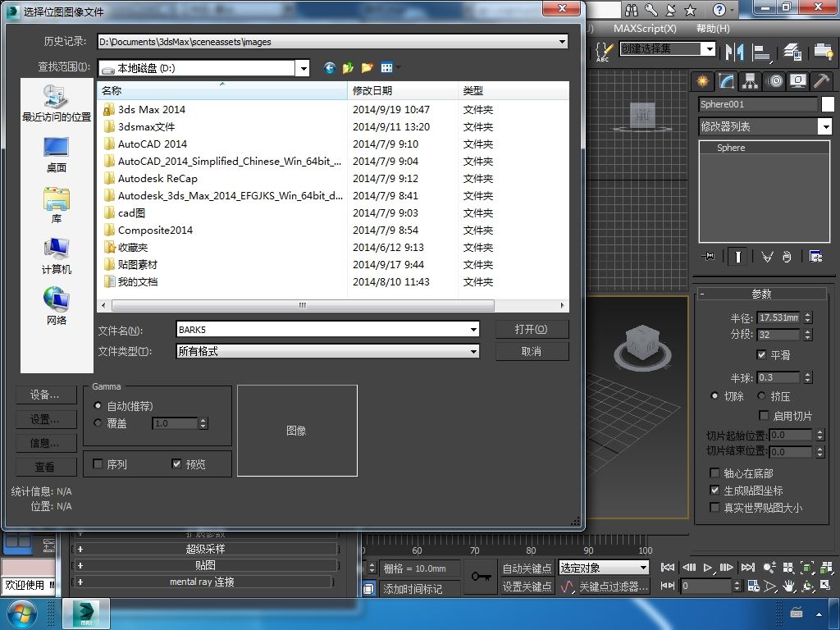The image size is (840, 630).
Task: Select the pan view hand icon
Action: tap(788, 586)
